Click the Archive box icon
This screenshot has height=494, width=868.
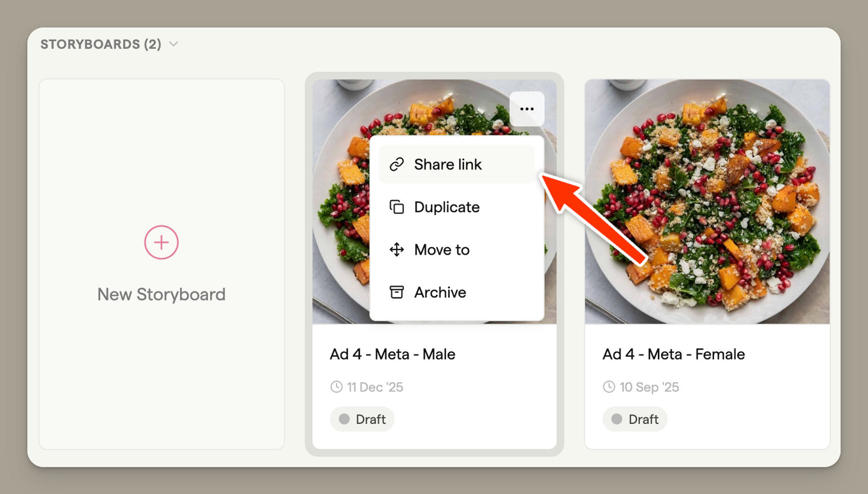(397, 292)
